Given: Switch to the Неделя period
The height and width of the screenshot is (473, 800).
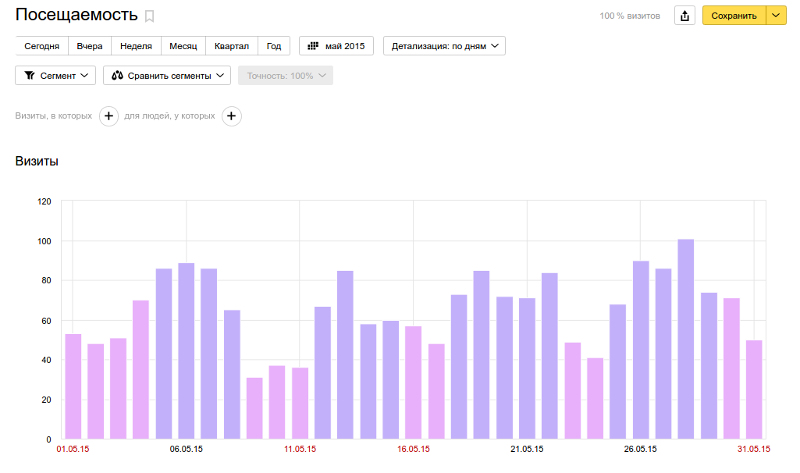Looking at the screenshot, I should pos(135,46).
